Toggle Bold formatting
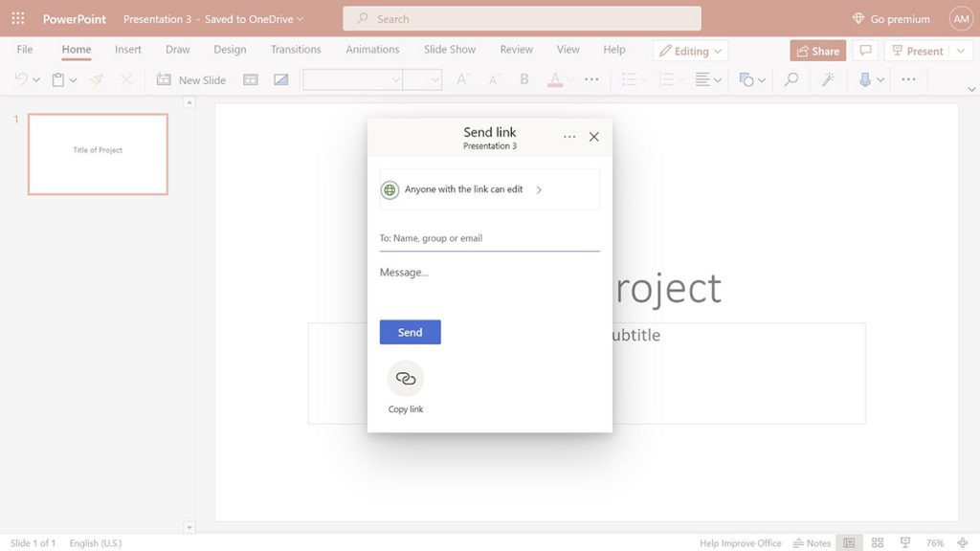The height and width of the screenshot is (551, 980). (523, 79)
